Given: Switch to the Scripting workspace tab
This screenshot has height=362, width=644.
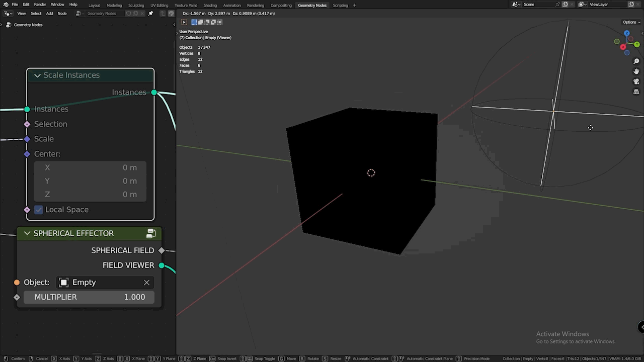Looking at the screenshot, I should (x=340, y=5).
